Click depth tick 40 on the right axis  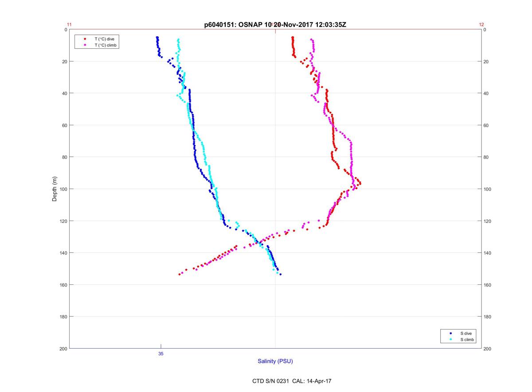(486, 93)
